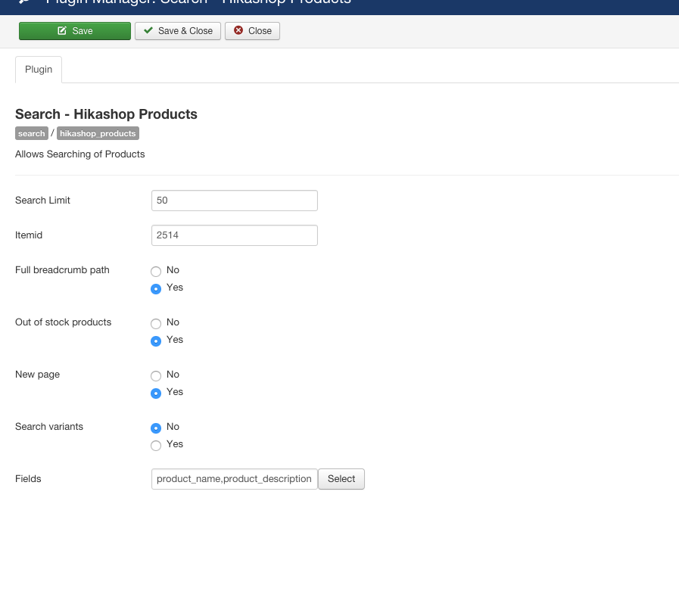Screen dimensions: 679x616
Task: Select No for Full breadcrumb path
Action: [x=156, y=271]
